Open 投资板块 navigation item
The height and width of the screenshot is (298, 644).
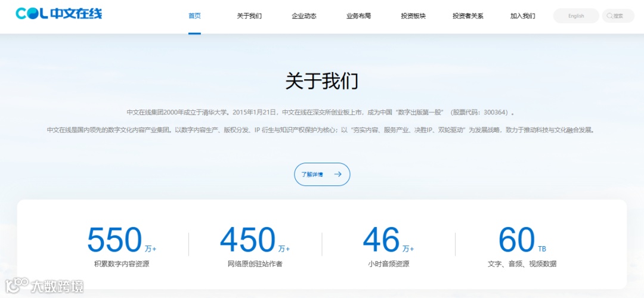point(413,16)
